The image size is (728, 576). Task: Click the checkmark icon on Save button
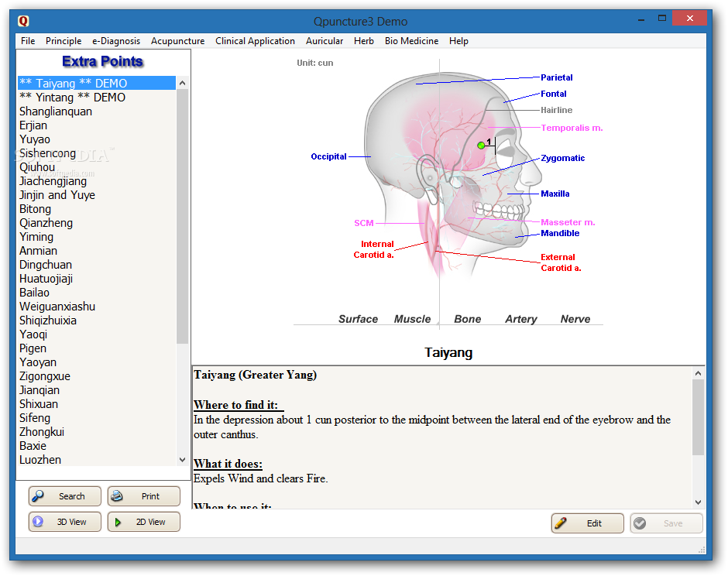pyautogui.click(x=640, y=523)
